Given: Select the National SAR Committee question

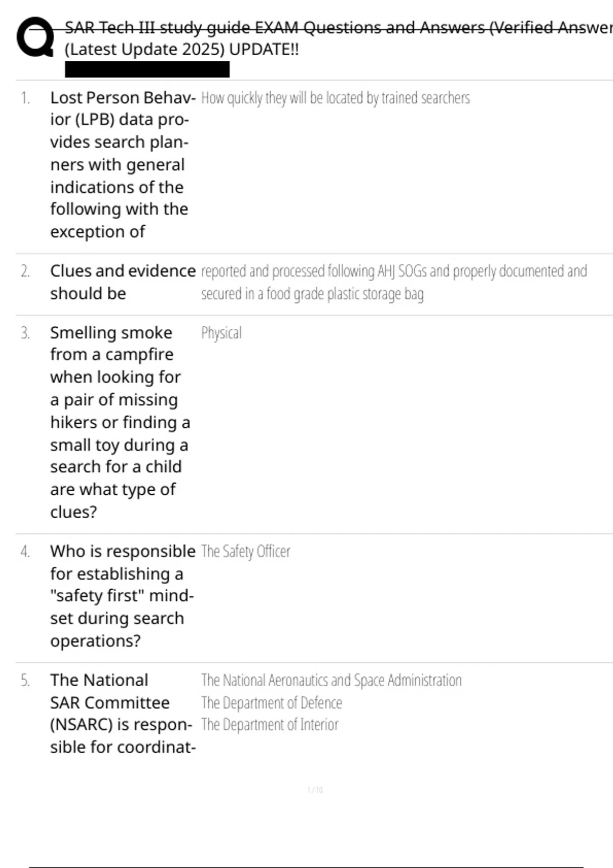Looking at the screenshot, I should (123, 713).
